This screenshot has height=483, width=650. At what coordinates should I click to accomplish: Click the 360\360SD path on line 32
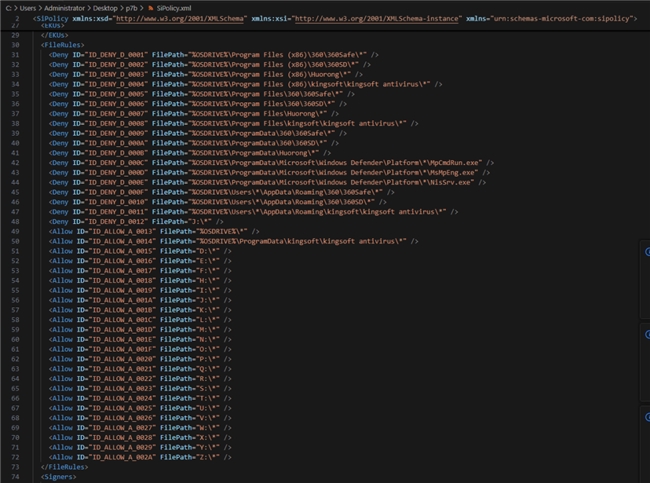coord(274,65)
